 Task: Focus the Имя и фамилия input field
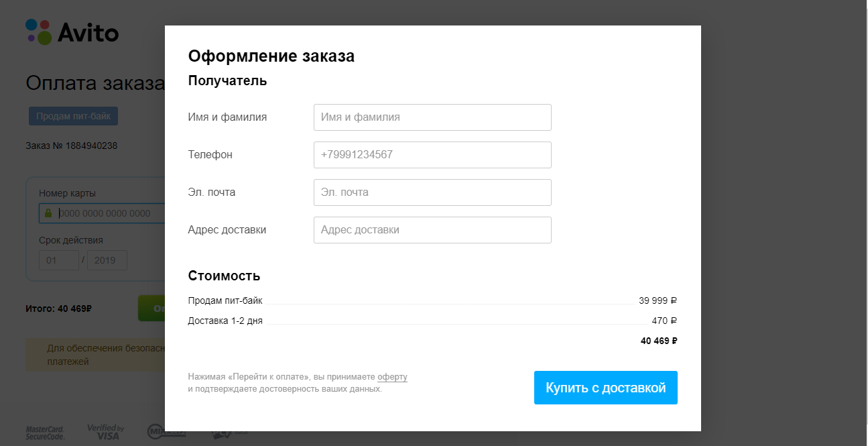tap(432, 117)
